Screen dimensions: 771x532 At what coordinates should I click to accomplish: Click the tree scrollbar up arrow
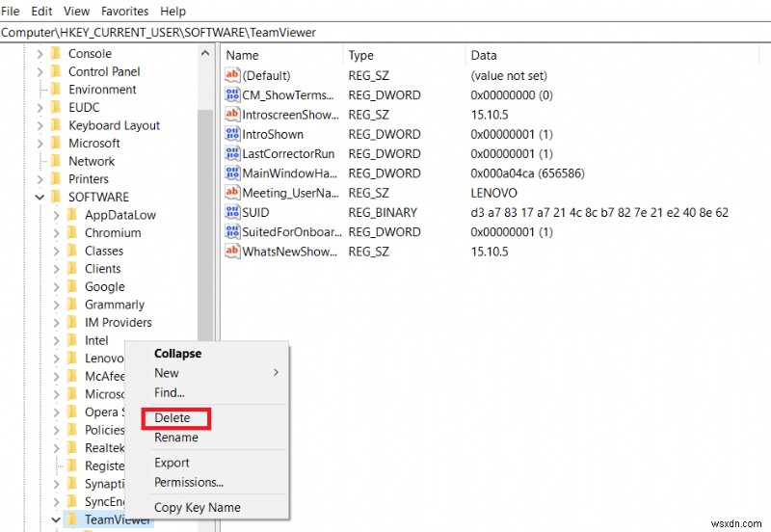pyautogui.click(x=205, y=53)
